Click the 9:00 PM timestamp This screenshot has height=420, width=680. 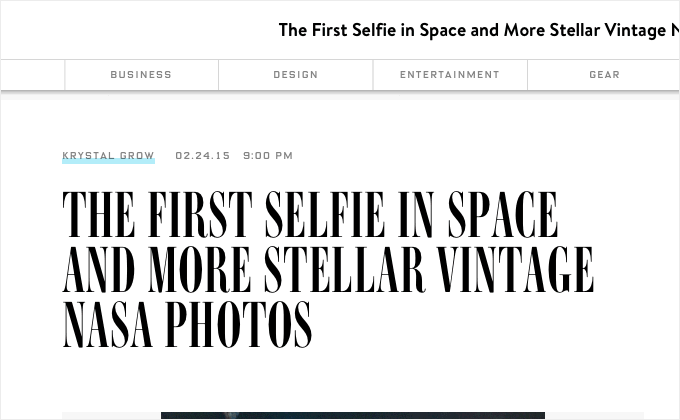pyautogui.click(x=268, y=156)
